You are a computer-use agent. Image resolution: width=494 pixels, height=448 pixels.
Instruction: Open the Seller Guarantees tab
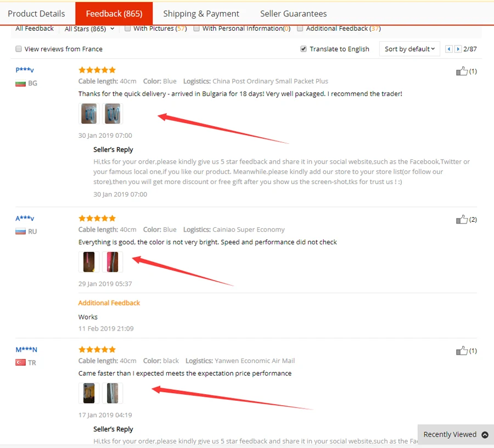293,14
